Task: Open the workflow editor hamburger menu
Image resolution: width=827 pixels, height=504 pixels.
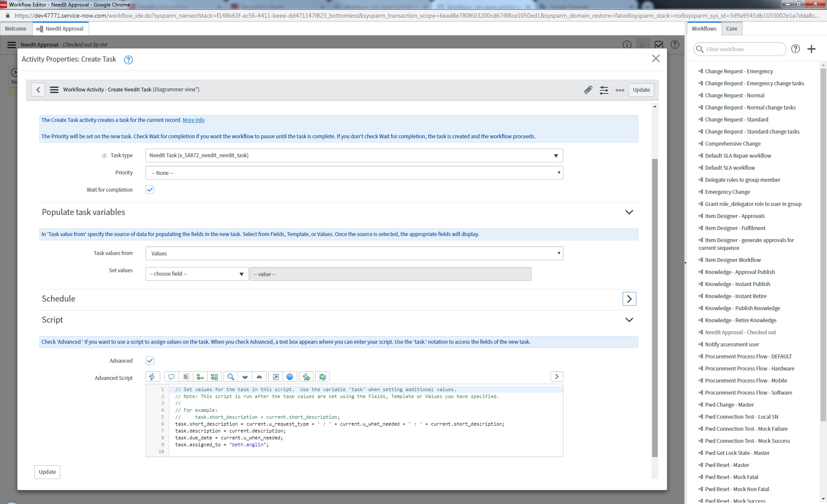Action: (x=12, y=45)
